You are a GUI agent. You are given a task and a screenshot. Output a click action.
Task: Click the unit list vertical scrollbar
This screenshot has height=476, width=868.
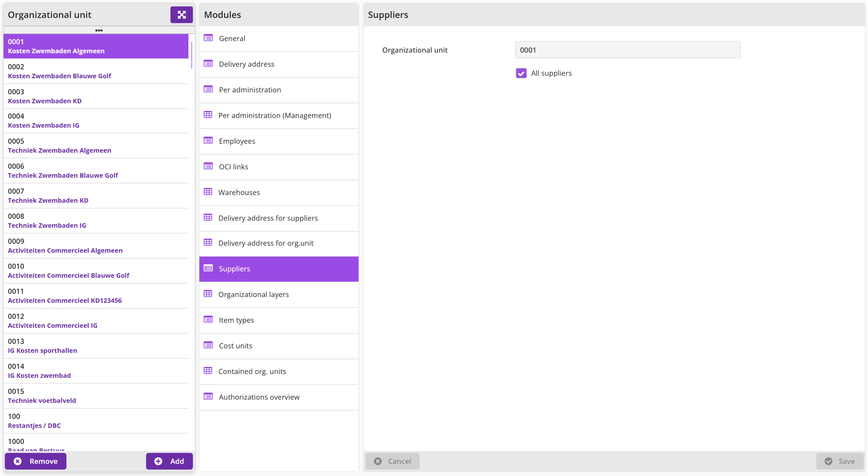(191, 55)
